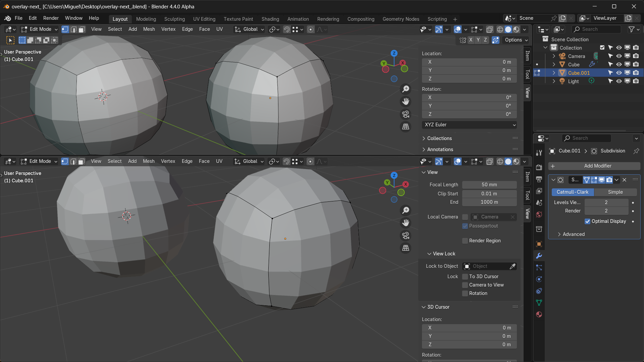This screenshot has height=362, width=644.
Task: Enable Camera to View checkbox
Action: tap(465, 285)
